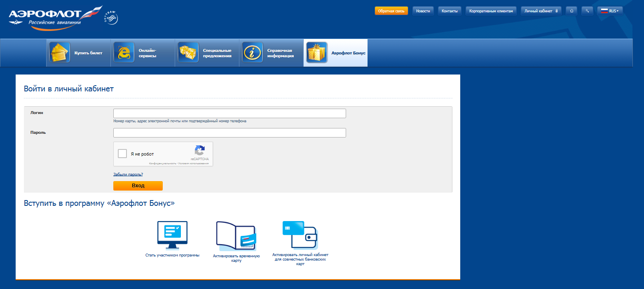Click the reCAPTCHA Конфиденциальность link
This screenshot has height=289, width=644.
[x=163, y=163]
